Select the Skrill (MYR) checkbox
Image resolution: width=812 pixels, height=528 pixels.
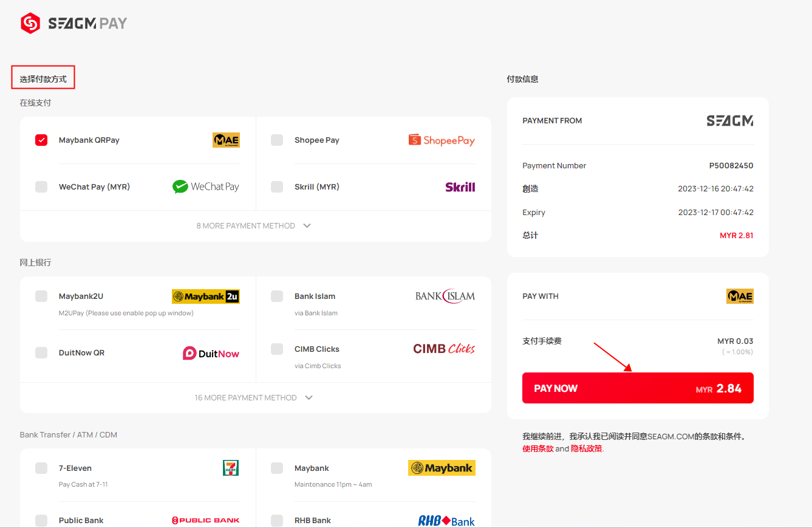277,187
